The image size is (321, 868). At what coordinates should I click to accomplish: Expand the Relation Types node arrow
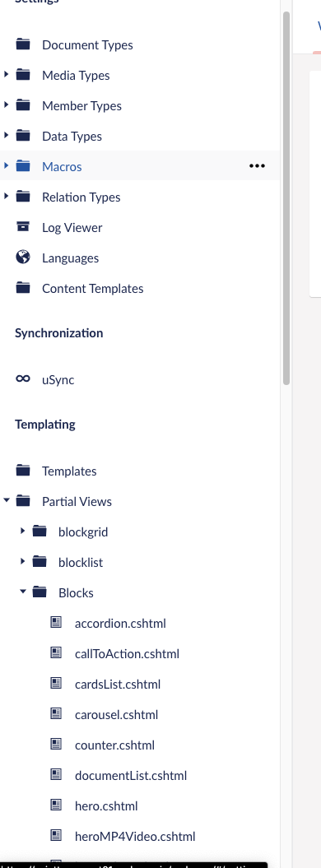coord(6,196)
